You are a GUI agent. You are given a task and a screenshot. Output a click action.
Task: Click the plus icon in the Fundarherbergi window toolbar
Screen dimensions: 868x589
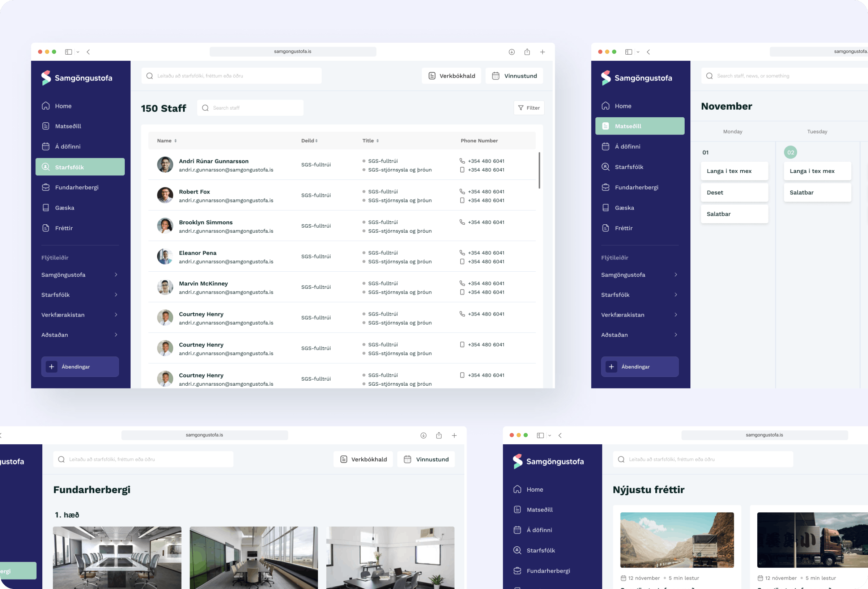(x=454, y=435)
